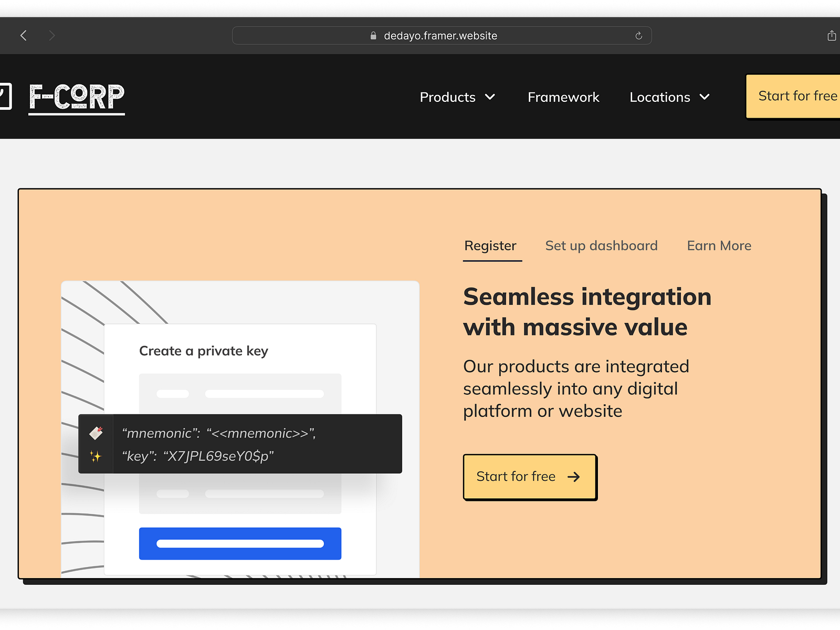Select the Register tab
This screenshot has height=630, width=840.
[x=490, y=246]
